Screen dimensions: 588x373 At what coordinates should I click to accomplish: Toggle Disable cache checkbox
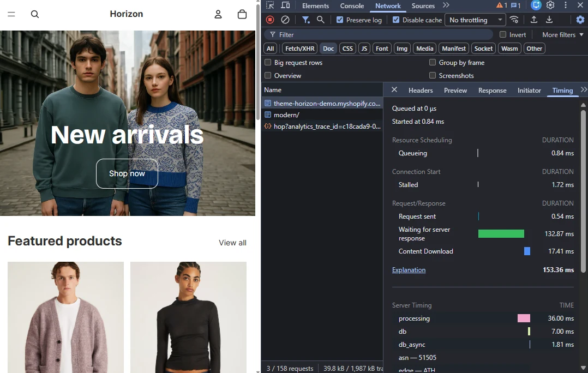coord(396,20)
